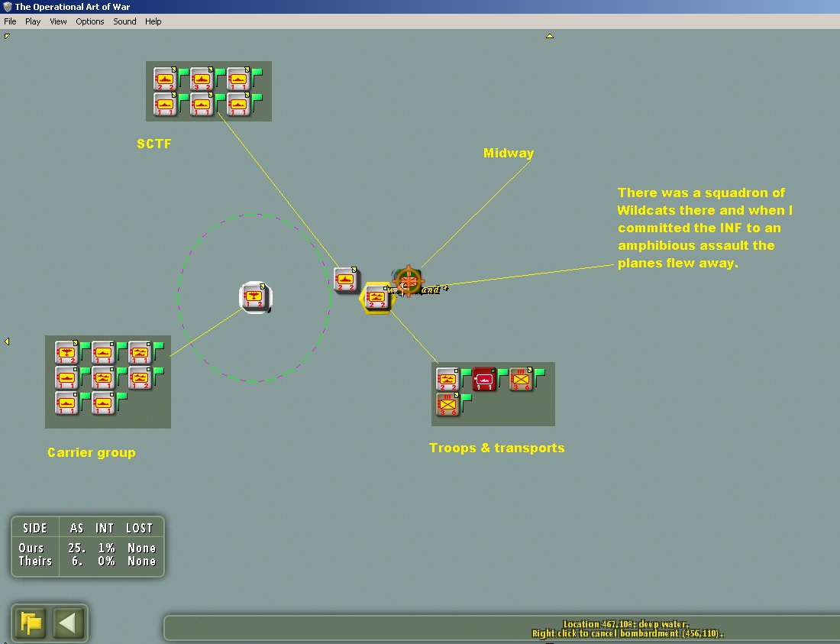Click the application shield icon in title bar
The width and height of the screenshot is (840, 644).
click(8, 6)
